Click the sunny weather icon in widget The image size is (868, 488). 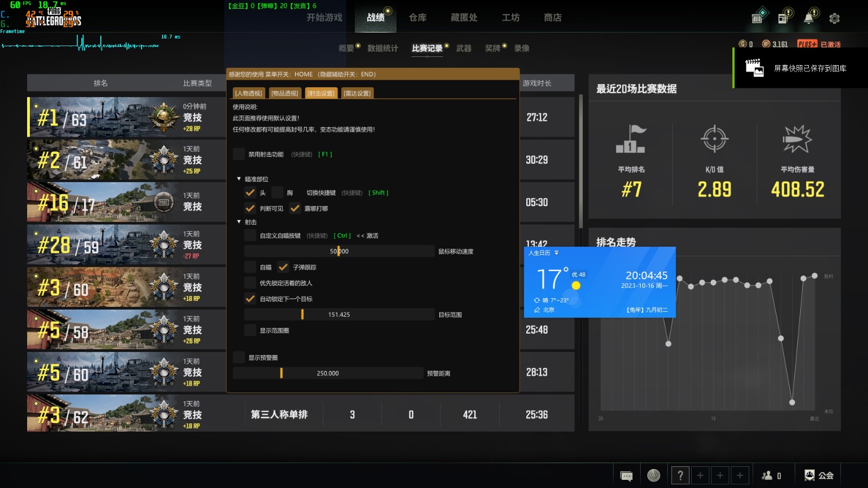576,285
